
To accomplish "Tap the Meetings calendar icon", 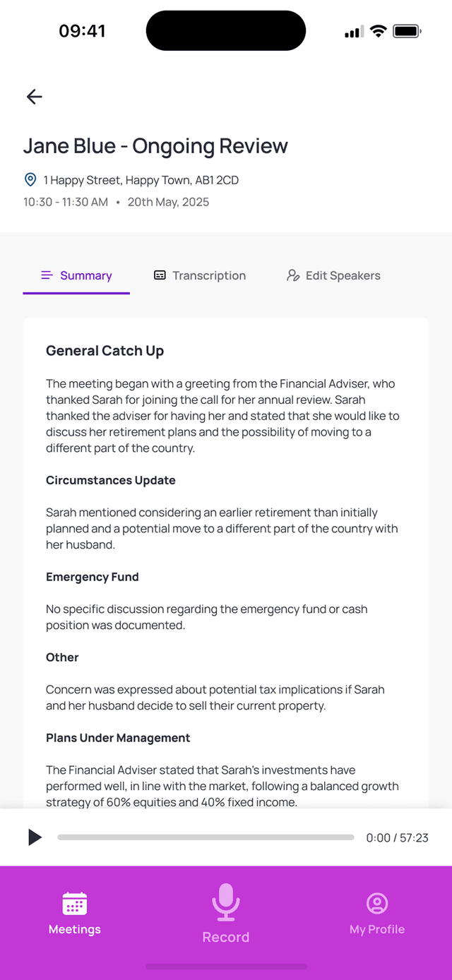I will click(74, 903).
